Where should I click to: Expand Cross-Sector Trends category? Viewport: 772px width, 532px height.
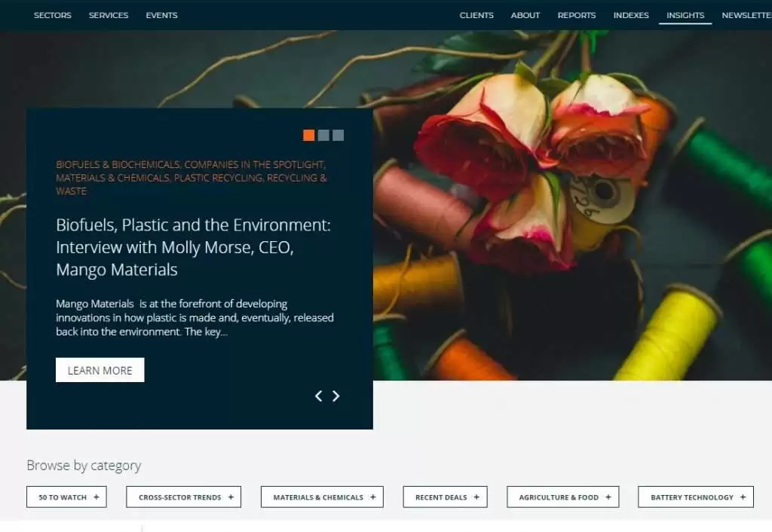point(183,497)
